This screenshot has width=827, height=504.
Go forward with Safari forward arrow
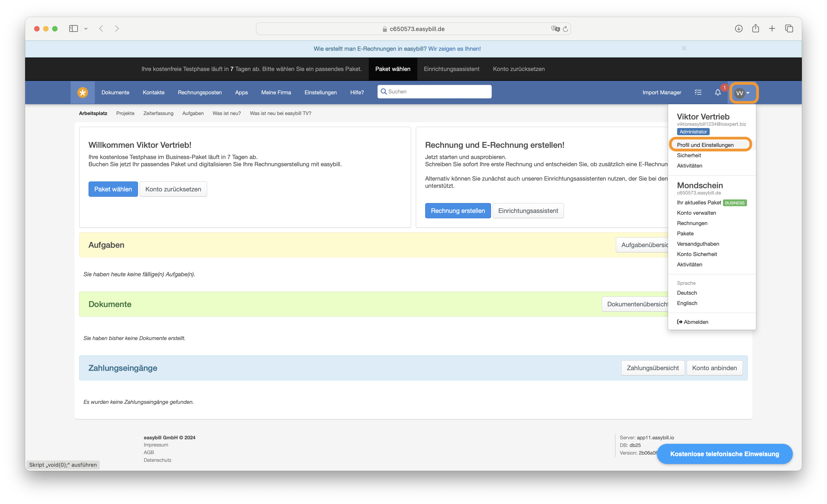click(x=117, y=29)
